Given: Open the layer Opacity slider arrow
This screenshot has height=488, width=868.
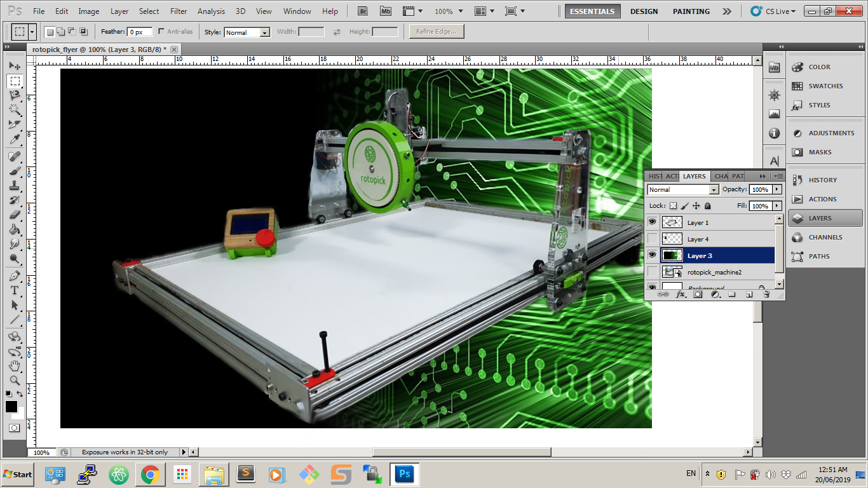Looking at the screenshot, I should pos(776,189).
